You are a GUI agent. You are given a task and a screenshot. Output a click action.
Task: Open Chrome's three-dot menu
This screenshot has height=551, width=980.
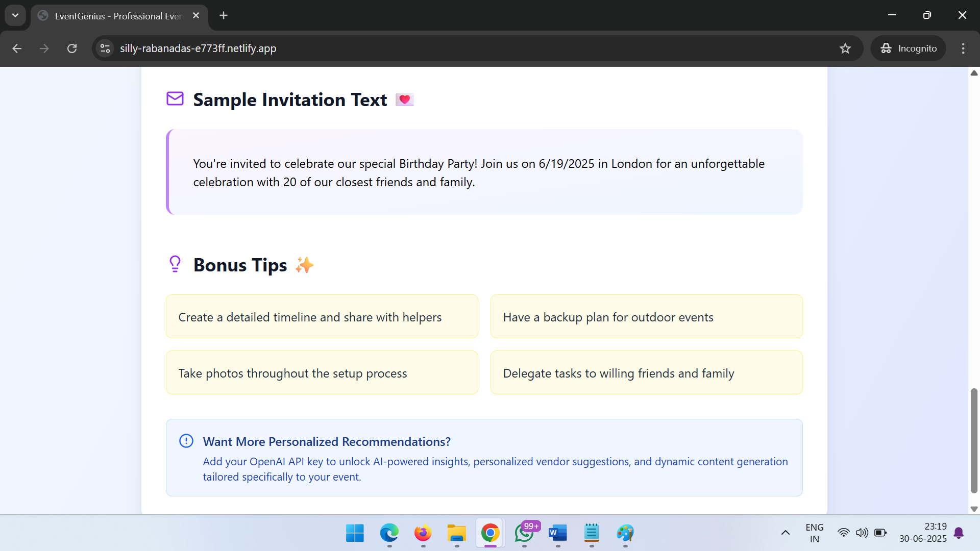[x=963, y=48]
